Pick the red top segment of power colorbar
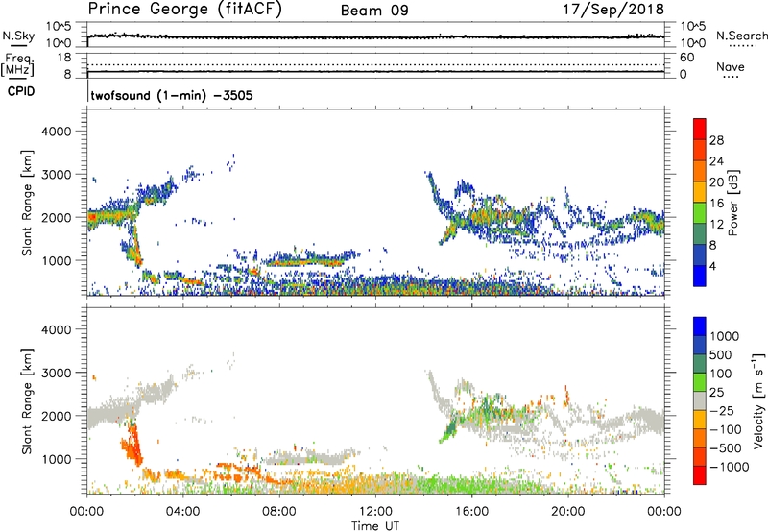The image size is (768, 532). click(700, 130)
